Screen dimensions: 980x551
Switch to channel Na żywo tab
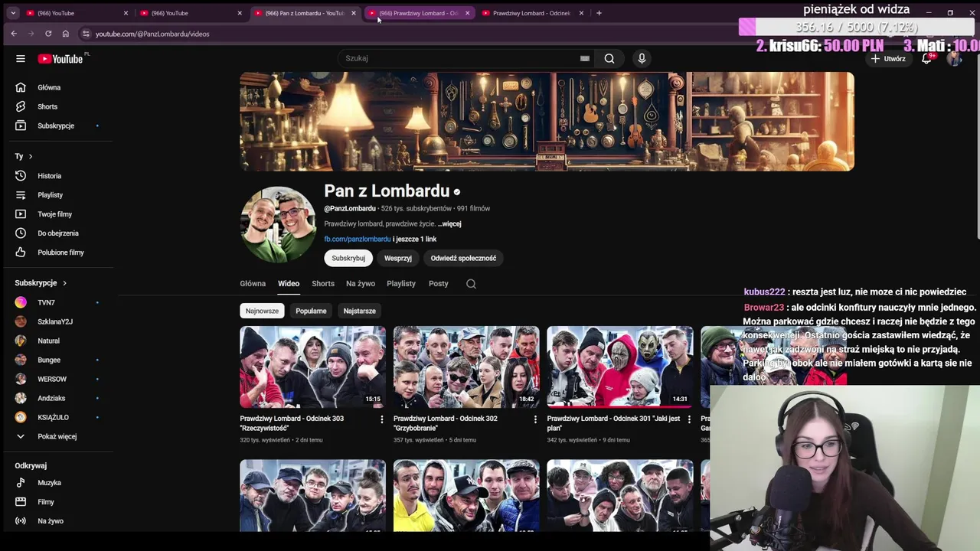[361, 284]
